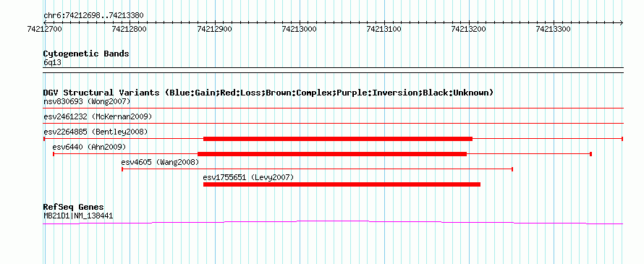Click the esv1755651 thick red bar

pyautogui.click(x=342, y=184)
